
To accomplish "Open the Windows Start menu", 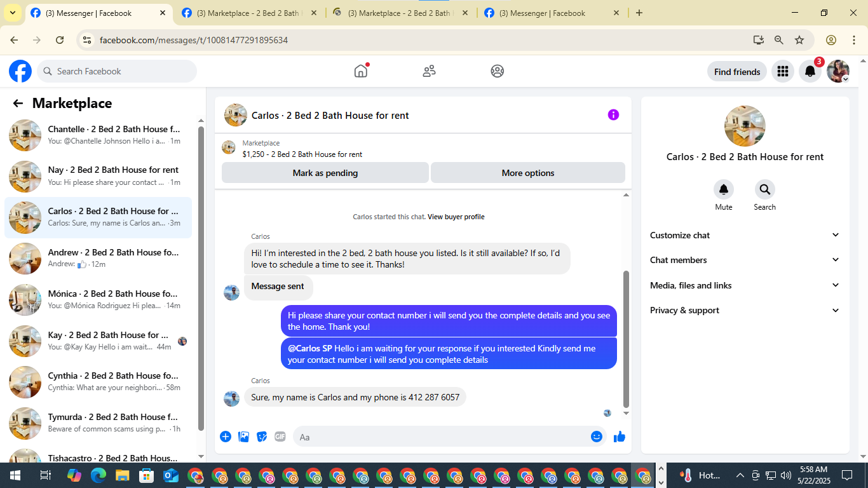I will click(x=15, y=475).
